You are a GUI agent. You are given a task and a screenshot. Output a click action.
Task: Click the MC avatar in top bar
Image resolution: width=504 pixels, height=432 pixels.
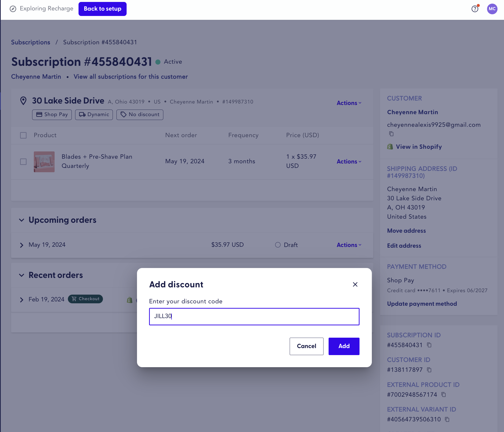[x=492, y=9]
